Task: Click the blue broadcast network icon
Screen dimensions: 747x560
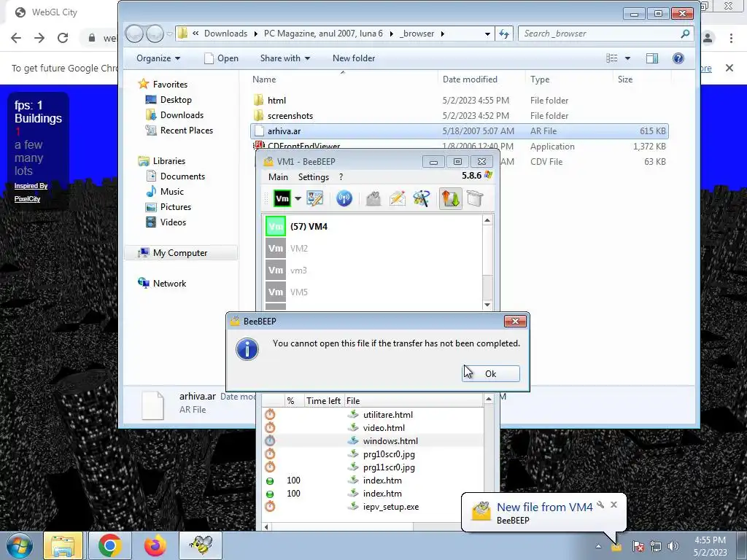Action: pyautogui.click(x=344, y=198)
